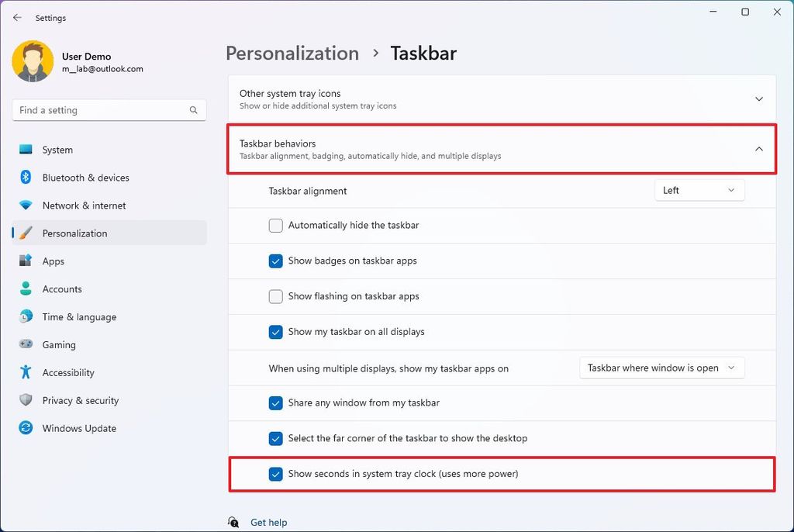This screenshot has width=794, height=532.
Task: Open the Get help link
Action: click(x=268, y=522)
